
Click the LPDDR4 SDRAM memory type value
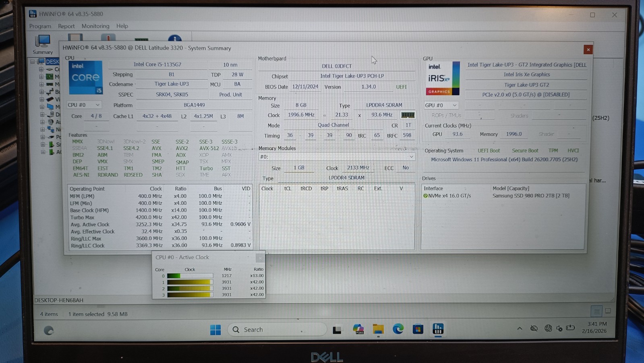coord(384,105)
